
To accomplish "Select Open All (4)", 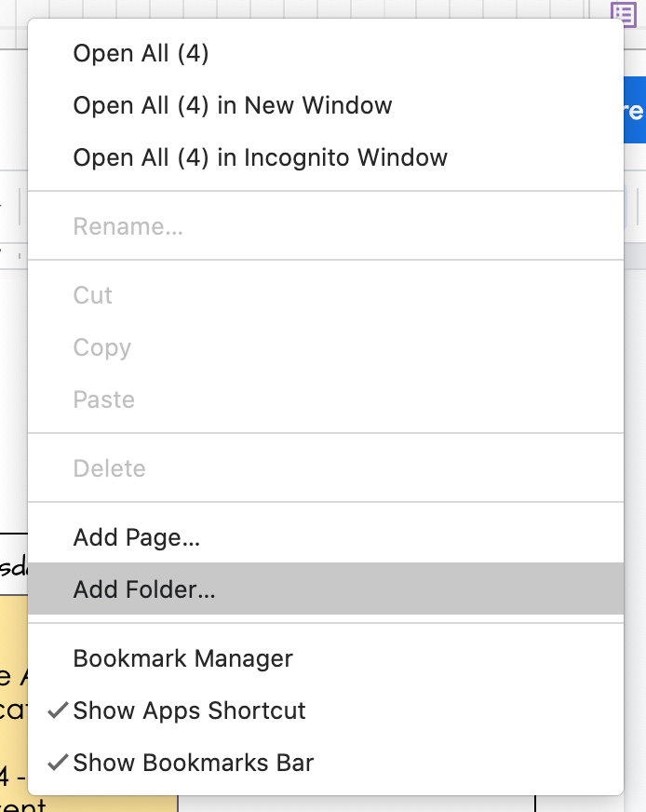I will tap(141, 53).
